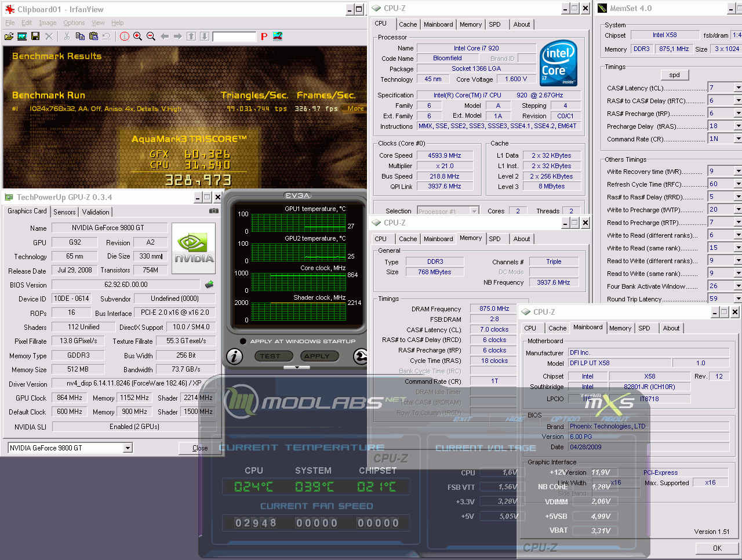This screenshot has height=560, width=742.
Task: Click the Cut scissors icon in IrfanView
Action: pyautogui.click(x=67, y=37)
